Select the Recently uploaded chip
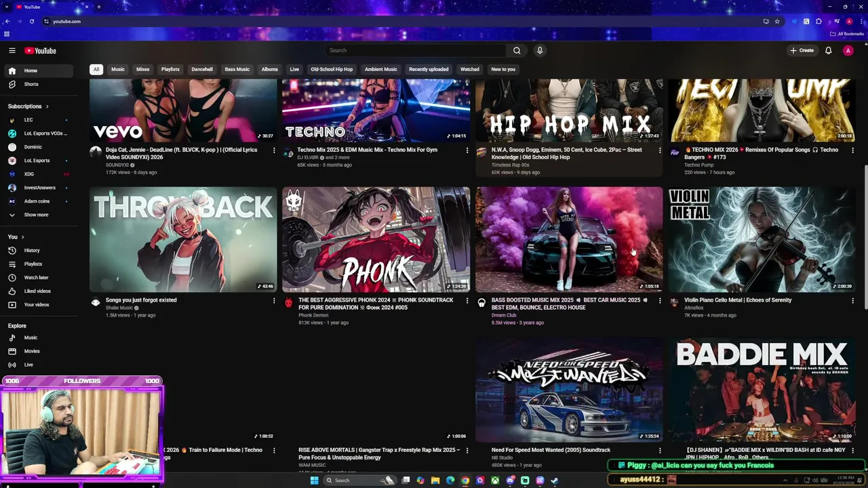Screen dimensions: 868x488 pos(429,69)
